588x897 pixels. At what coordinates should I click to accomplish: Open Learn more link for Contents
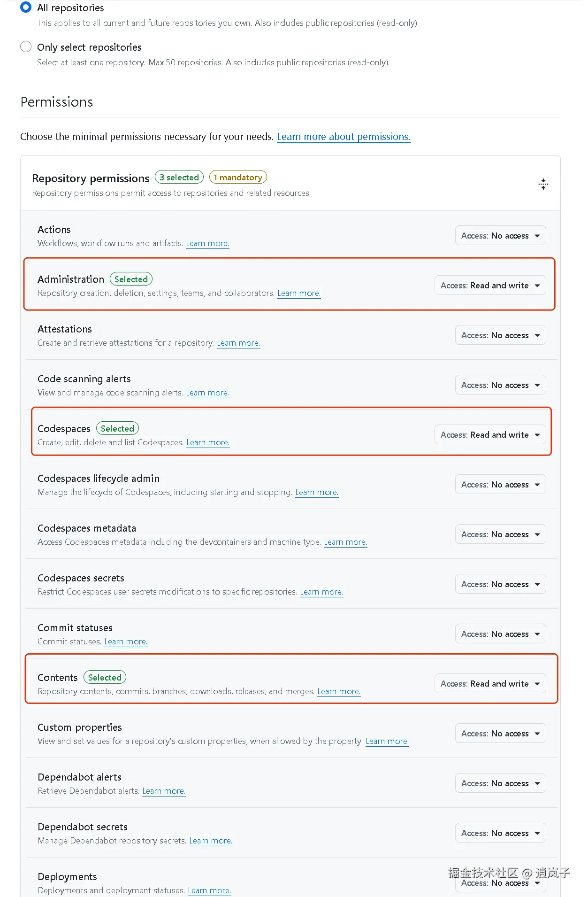tap(339, 691)
